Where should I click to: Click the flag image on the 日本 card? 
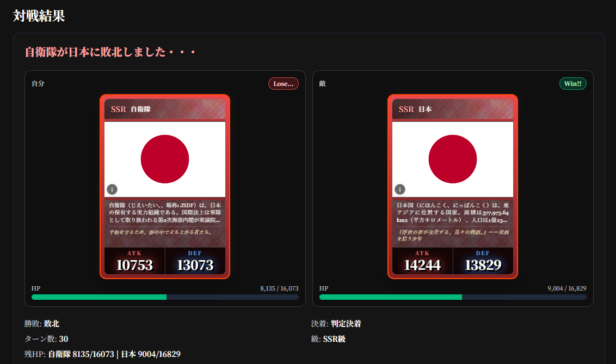coord(453,159)
